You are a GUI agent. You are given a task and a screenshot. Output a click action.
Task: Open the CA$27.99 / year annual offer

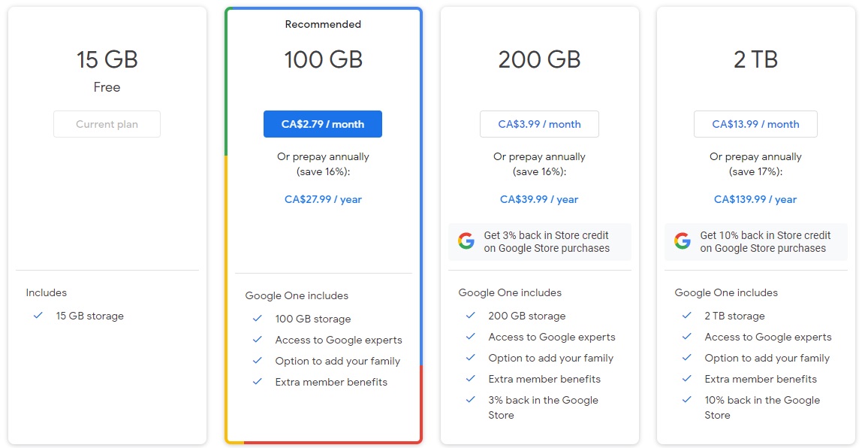tap(323, 199)
